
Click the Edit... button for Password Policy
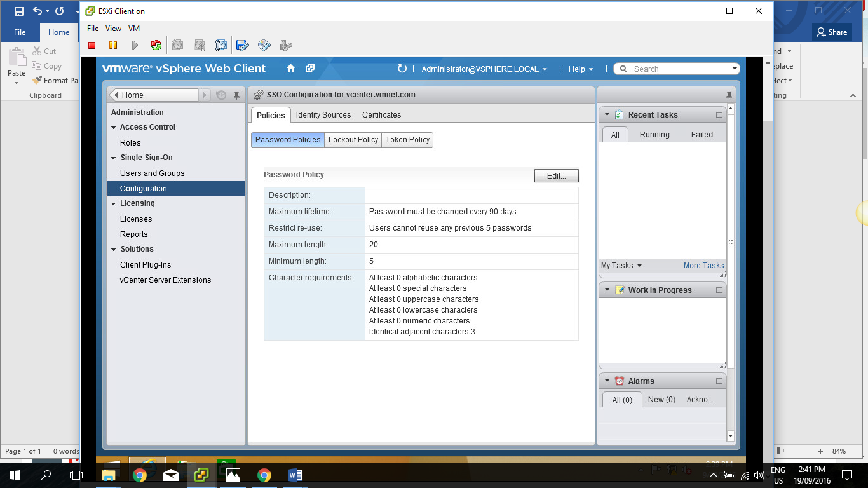(557, 176)
